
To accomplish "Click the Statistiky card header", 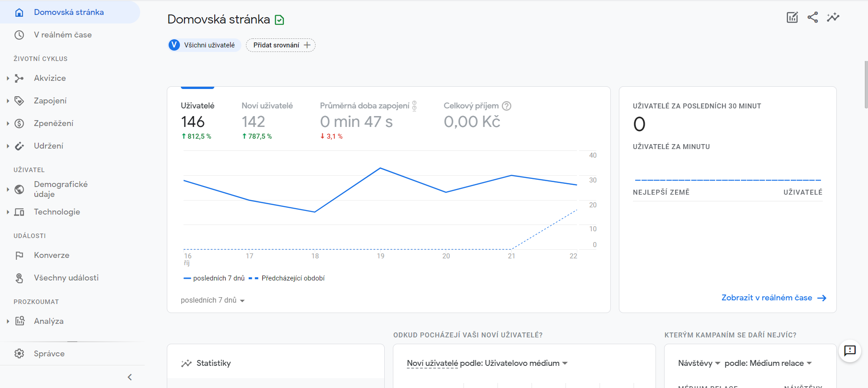I will click(x=276, y=363).
